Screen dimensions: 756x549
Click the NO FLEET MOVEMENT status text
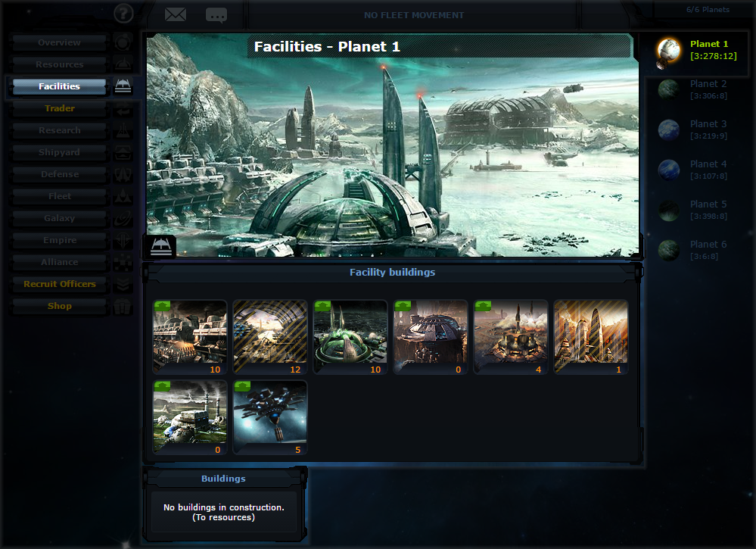[x=414, y=15]
